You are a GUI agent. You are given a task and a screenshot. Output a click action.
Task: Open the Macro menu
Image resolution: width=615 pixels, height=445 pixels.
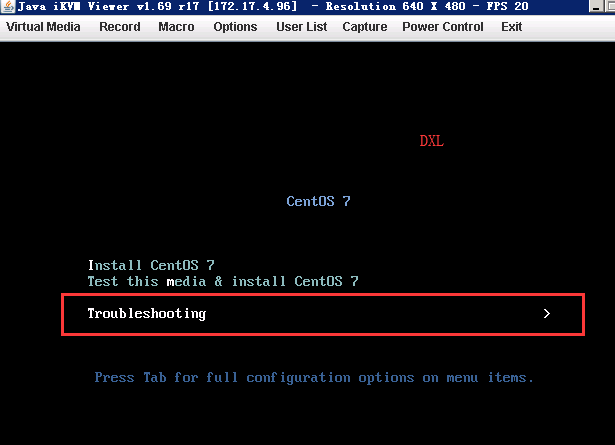(176, 27)
